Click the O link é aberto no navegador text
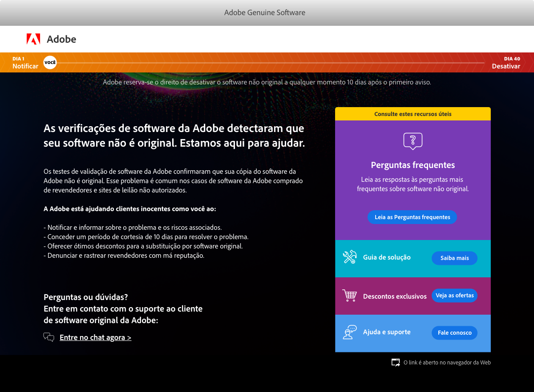534x392 pixels. (x=447, y=362)
